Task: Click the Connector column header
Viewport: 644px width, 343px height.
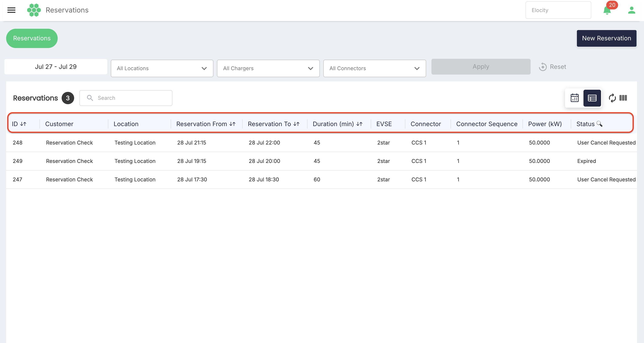Action: tap(426, 124)
